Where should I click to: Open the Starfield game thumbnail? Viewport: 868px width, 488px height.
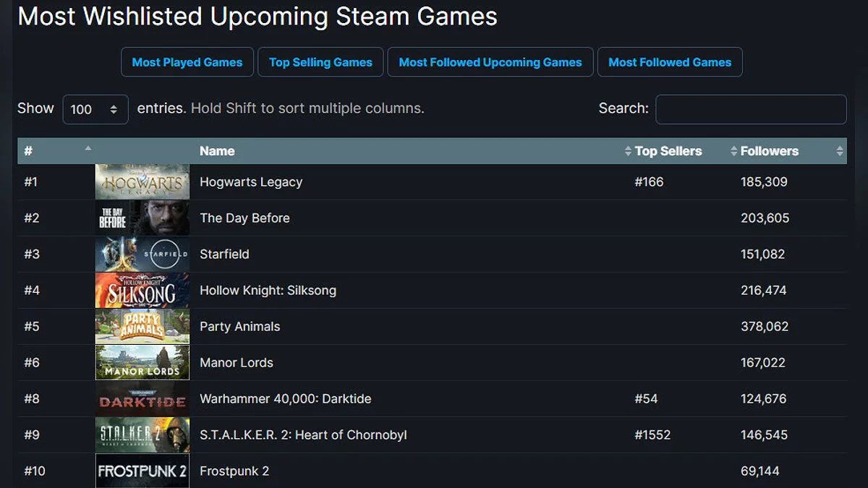(142, 254)
